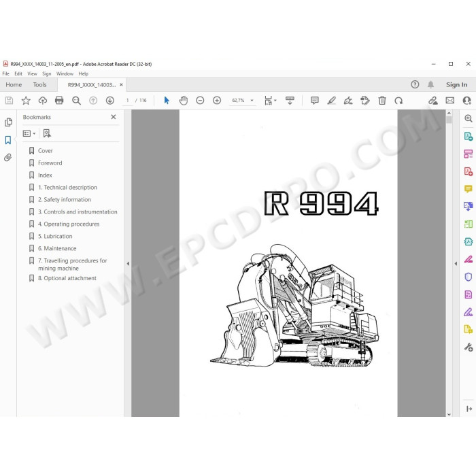476x476 pixels.
Task: Switch to the Home tab
Action: (x=14, y=85)
